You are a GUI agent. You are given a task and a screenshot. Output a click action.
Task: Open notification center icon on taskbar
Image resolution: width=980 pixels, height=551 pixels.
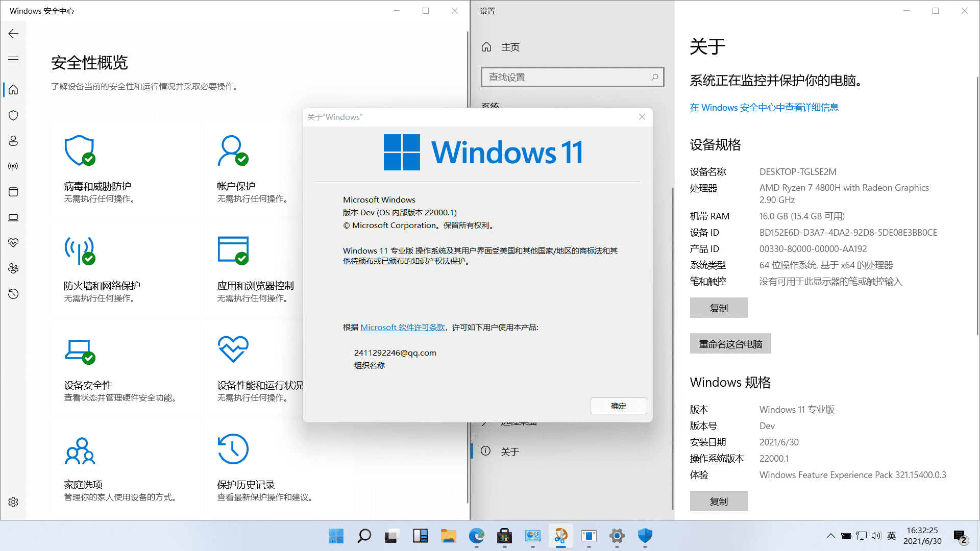click(960, 537)
